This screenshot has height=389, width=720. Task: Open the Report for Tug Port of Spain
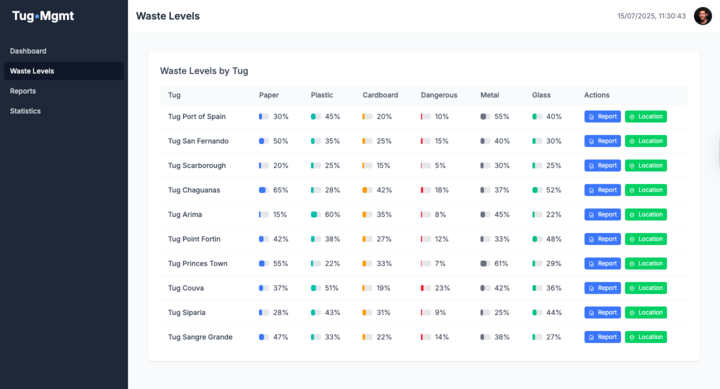pos(602,117)
